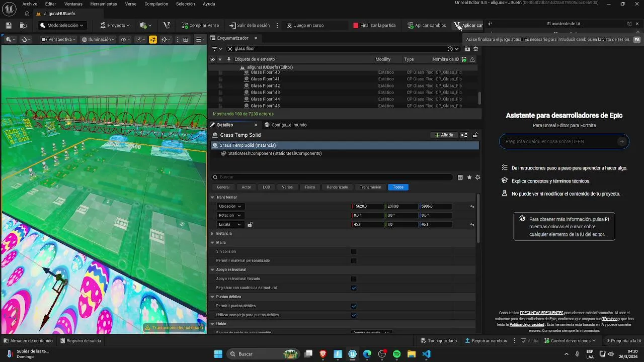Click the add actor plus icon
This screenshot has height=362, width=644.
click(x=145, y=25)
